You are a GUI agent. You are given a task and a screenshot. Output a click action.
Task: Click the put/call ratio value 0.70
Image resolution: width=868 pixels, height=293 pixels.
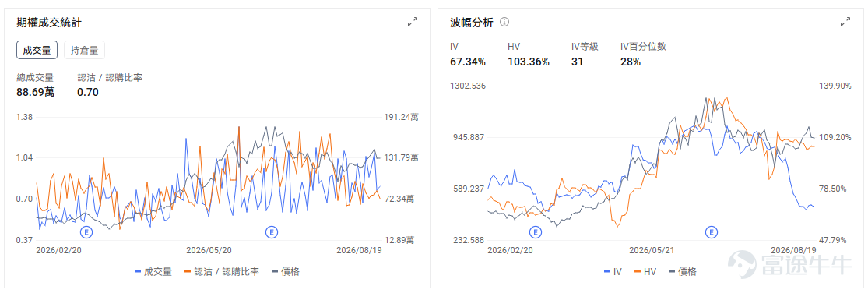[x=87, y=92]
